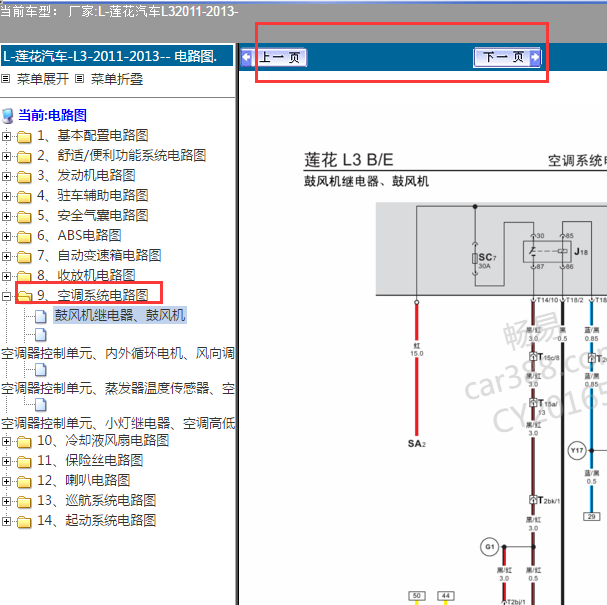The image size is (607, 605).
Task: Click page icon above 内外循环电机 entry
Action: (41, 334)
